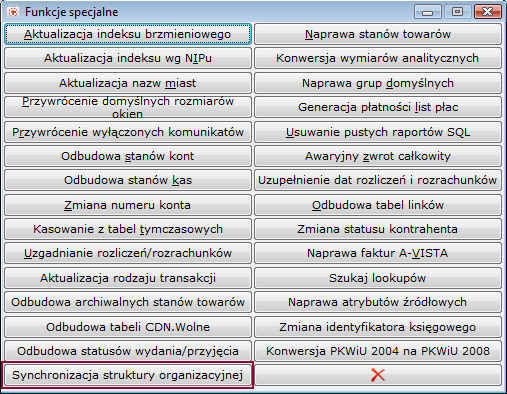
Task: Click the red X cancel button
Action: pos(378,375)
